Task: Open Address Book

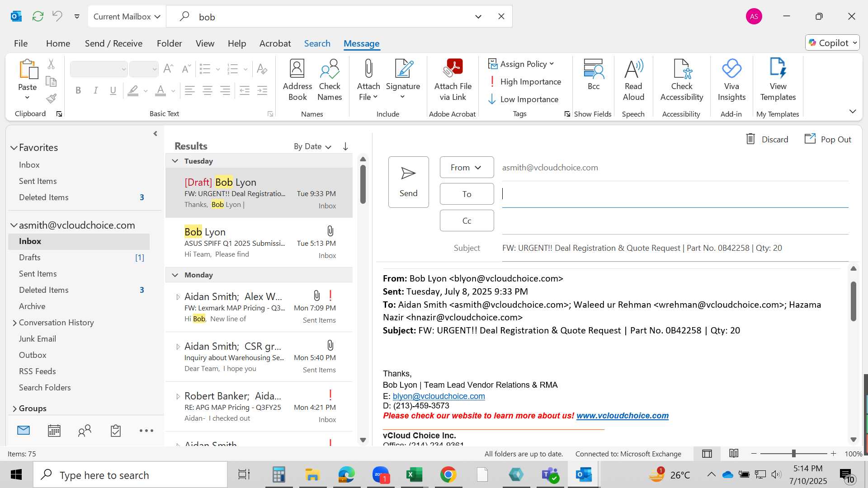Action: click(297, 80)
